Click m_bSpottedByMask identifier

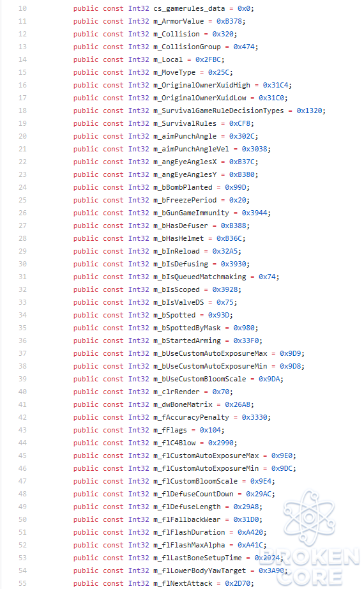point(187,328)
